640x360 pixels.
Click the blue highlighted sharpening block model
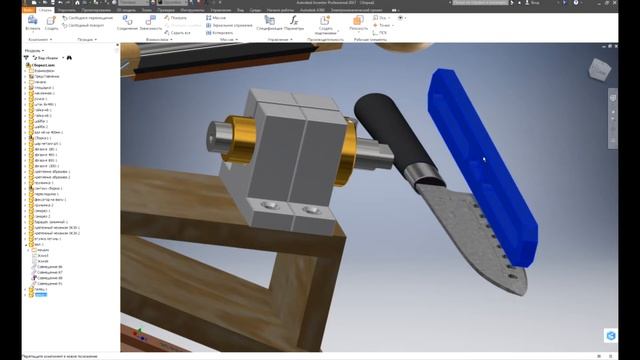coord(482,167)
